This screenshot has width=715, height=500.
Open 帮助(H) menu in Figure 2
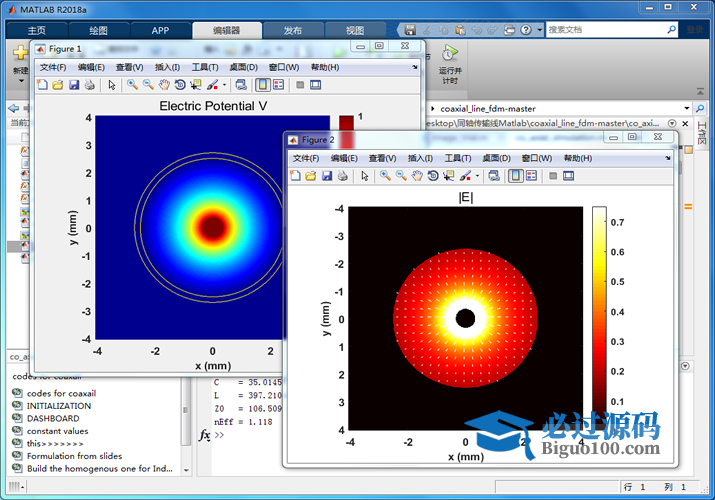tap(578, 158)
